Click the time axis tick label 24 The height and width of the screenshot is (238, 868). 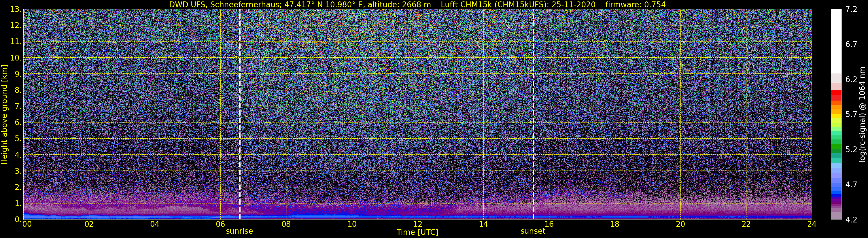coord(812,224)
